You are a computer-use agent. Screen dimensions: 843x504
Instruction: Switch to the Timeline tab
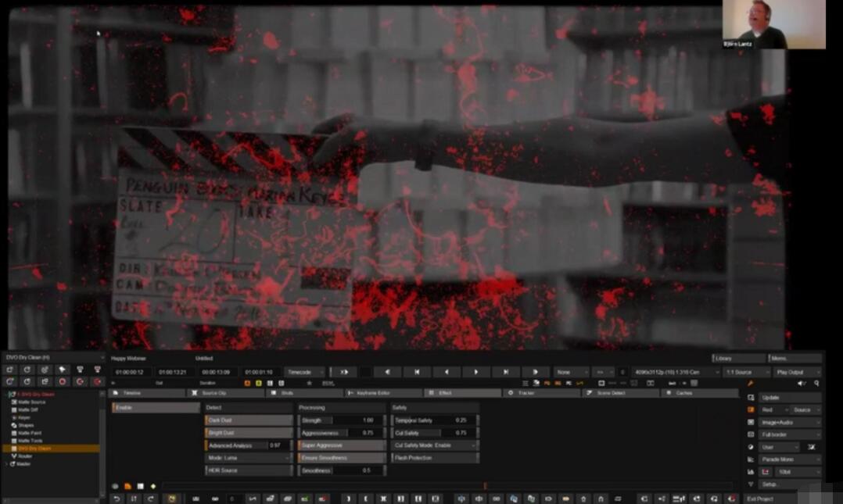[147, 393]
